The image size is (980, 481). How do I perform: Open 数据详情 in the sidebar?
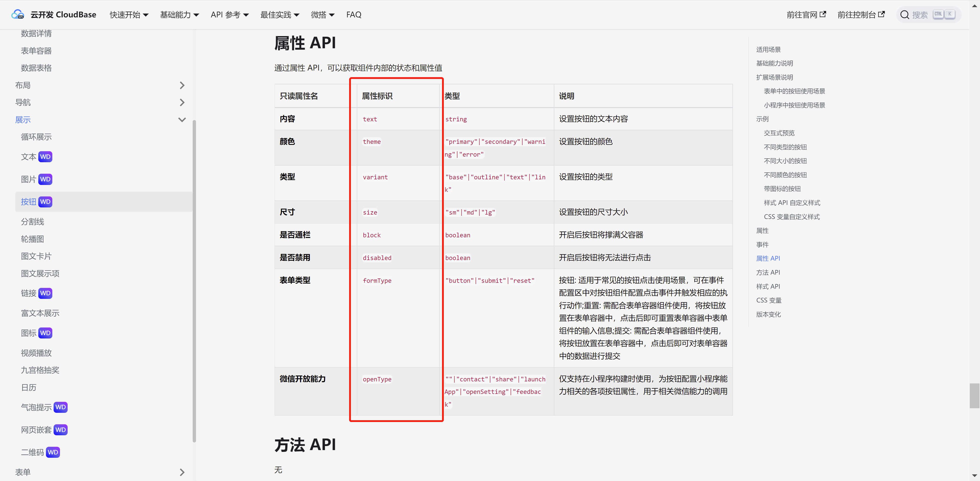tap(36, 33)
